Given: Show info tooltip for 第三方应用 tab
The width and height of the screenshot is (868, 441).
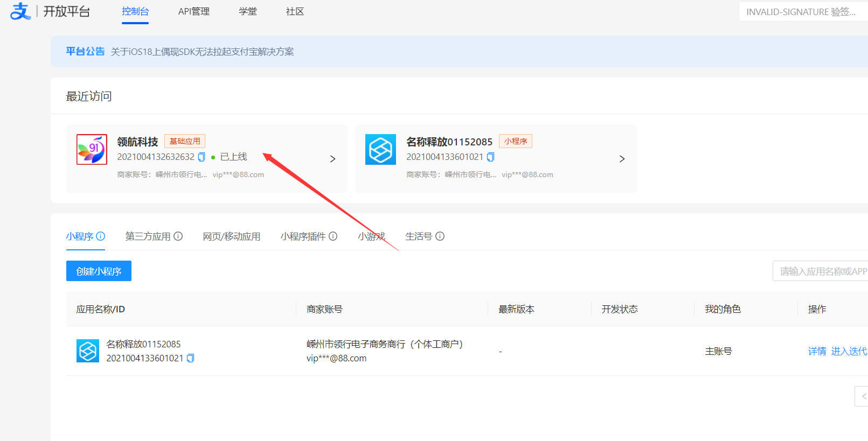Looking at the screenshot, I should 178,236.
